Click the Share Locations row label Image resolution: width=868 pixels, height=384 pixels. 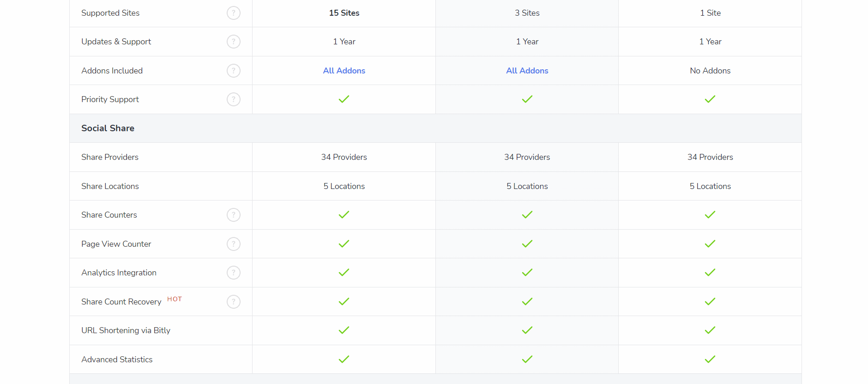point(110,186)
